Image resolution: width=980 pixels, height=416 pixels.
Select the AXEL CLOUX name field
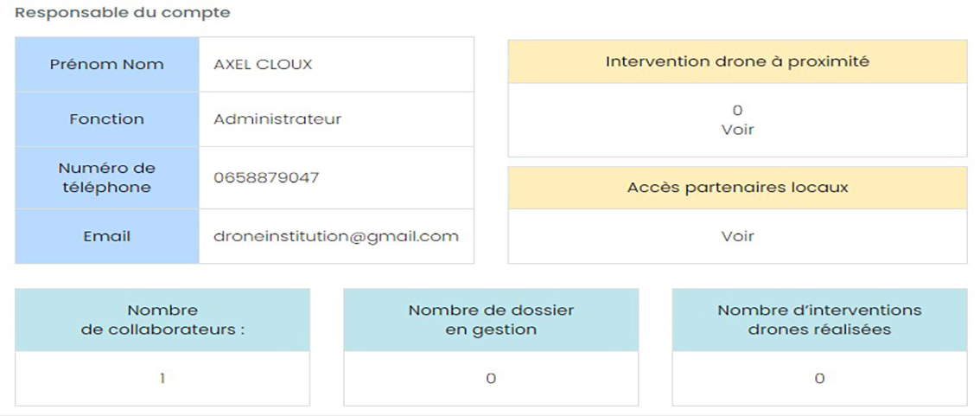point(337,65)
